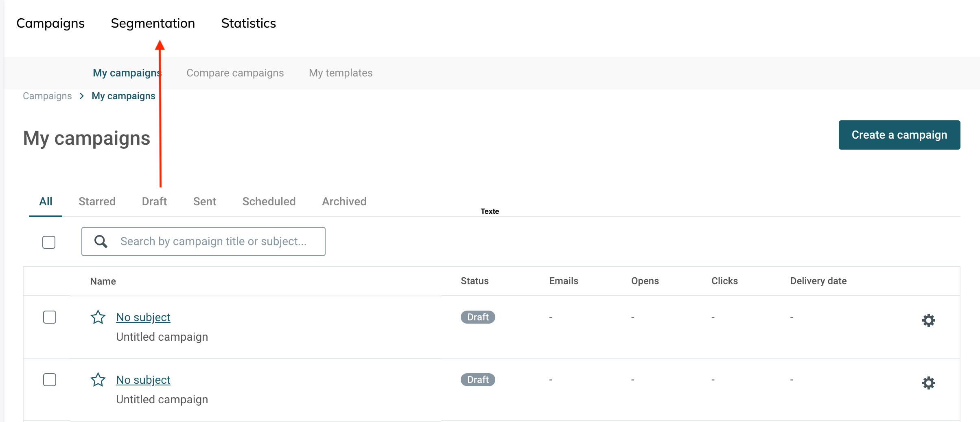Click the My campaigns page heading
This screenshot has height=422, width=980.
coord(87,138)
